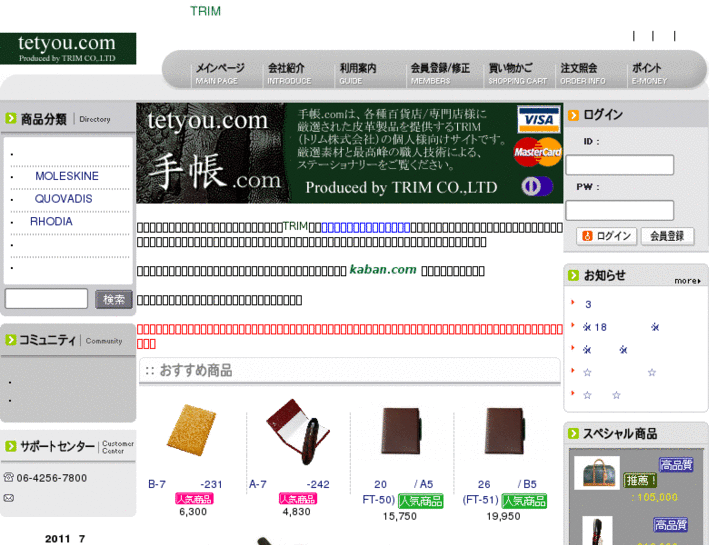Open the brown B5 FT-51 cover thumbnail
The image size is (727, 545).
(x=505, y=431)
